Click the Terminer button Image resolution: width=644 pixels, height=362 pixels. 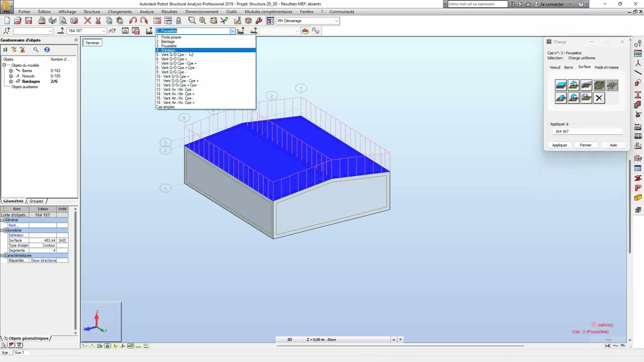(92, 43)
